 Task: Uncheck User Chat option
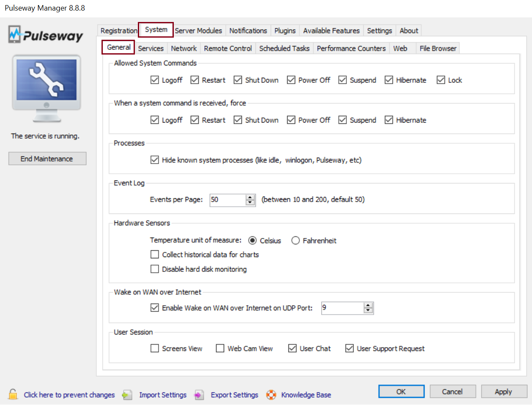pos(292,348)
